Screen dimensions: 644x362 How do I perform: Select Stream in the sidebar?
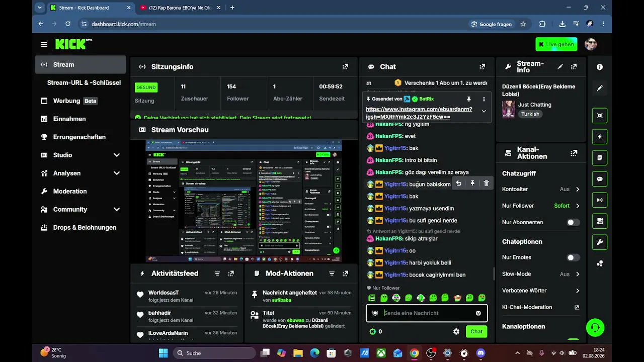[80, 64]
